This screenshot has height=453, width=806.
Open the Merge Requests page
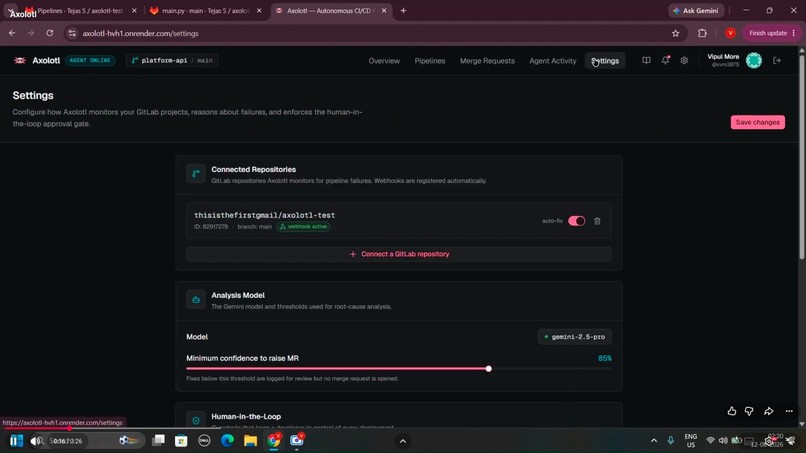tap(487, 61)
